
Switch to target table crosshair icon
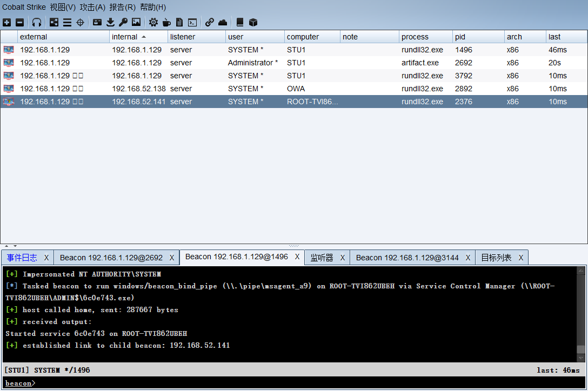(x=80, y=23)
